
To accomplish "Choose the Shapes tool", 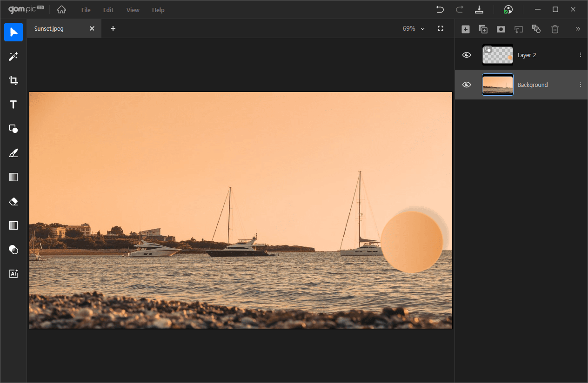I will [x=13, y=129].
